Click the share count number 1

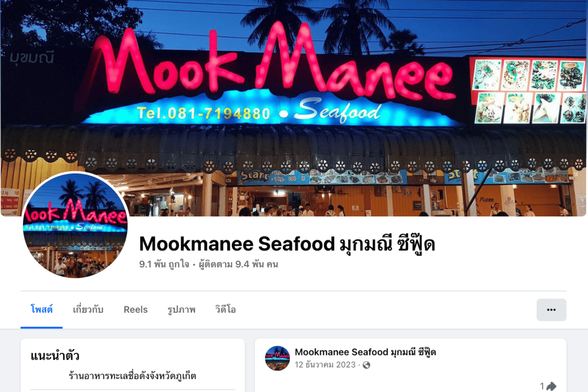coord(542,386)
